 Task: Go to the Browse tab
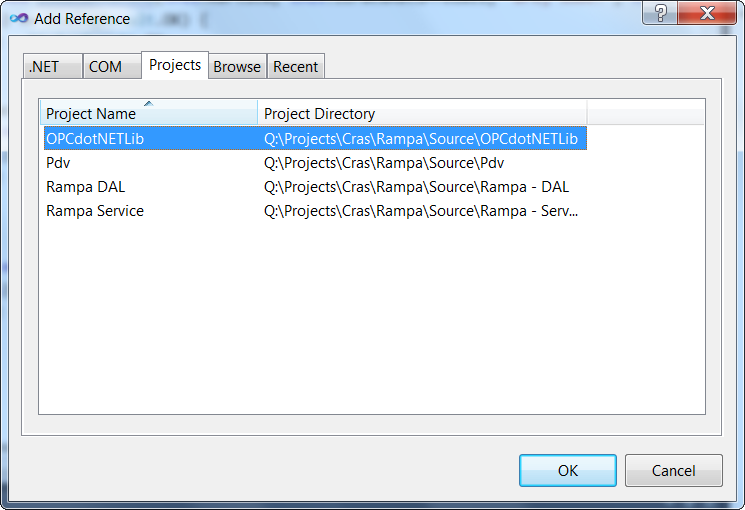click(x=237, y=67)
